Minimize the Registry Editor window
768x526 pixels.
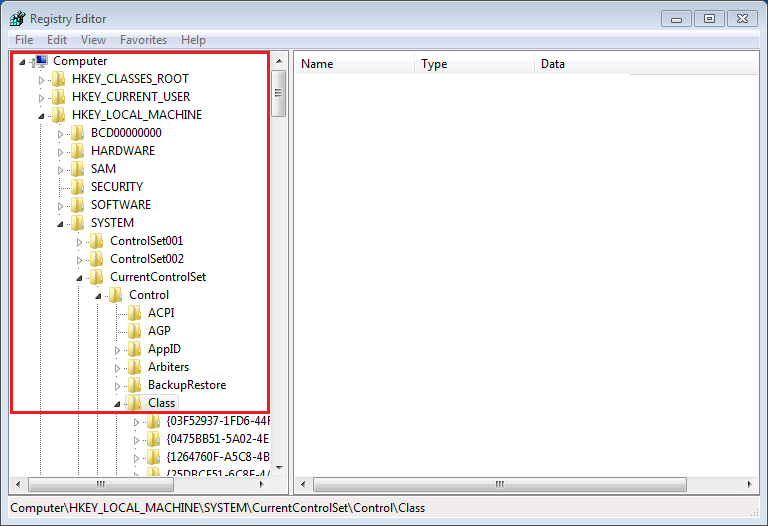676,19
